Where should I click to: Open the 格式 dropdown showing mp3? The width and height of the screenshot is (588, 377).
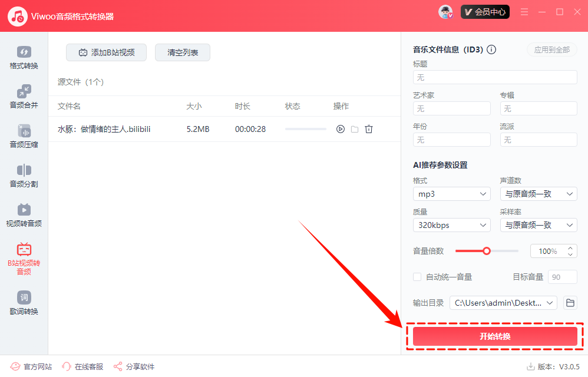click(x=451, y=193)
